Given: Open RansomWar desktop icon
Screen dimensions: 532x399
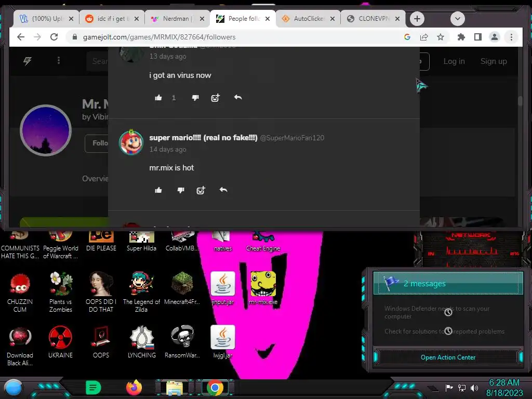Looking at the screenshot, I should click(182, 342).
